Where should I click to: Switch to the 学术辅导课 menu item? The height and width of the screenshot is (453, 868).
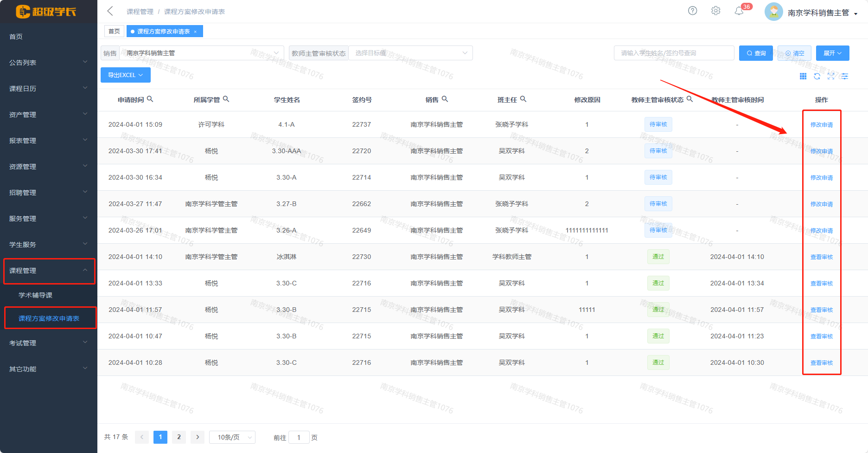tap(35, 295)
